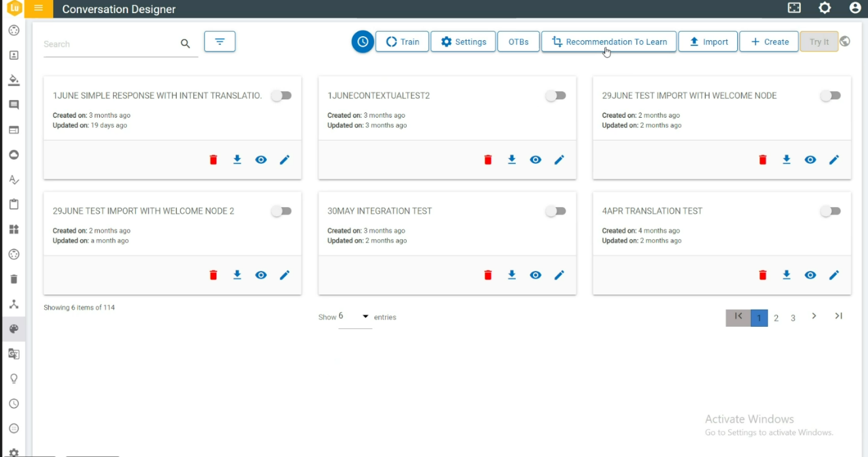Edit the 30MAY INTEGRATION TEST conversation
Image resolution: width=868 pixels, height=457 pixels.
pyautogui.click(x=559, y=275)
